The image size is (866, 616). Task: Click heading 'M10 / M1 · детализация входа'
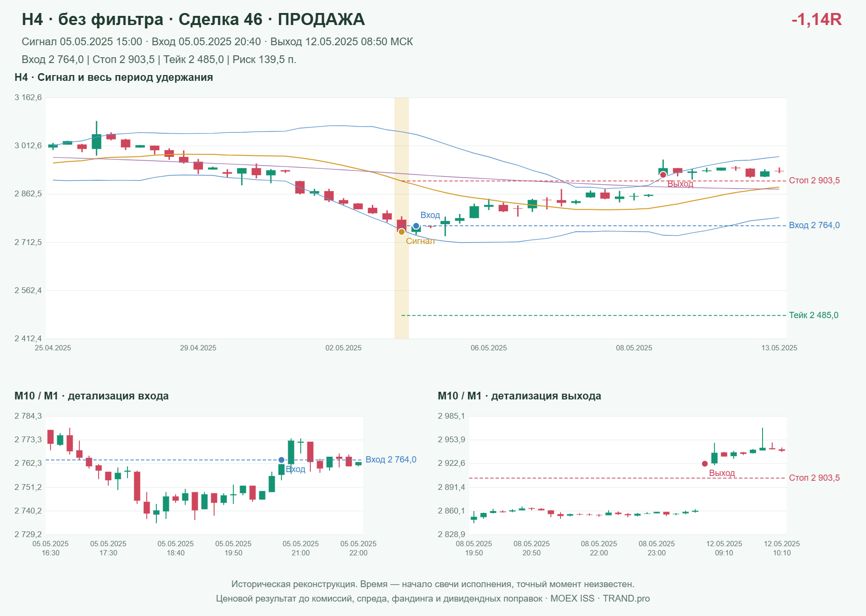(91, 396)
